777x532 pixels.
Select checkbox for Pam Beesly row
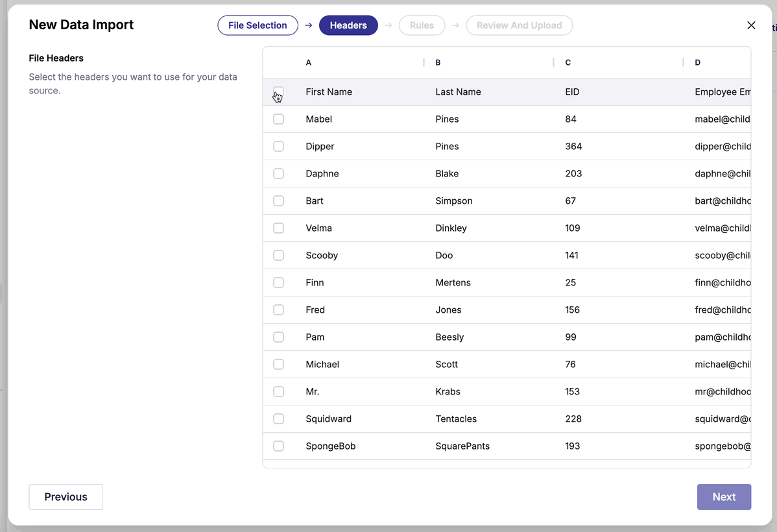coord(278,337)
